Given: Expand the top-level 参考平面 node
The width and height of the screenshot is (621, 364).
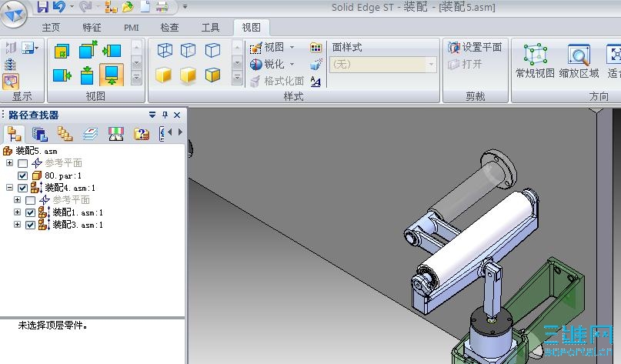Looking at the screenshot, I should coord(9,163).
